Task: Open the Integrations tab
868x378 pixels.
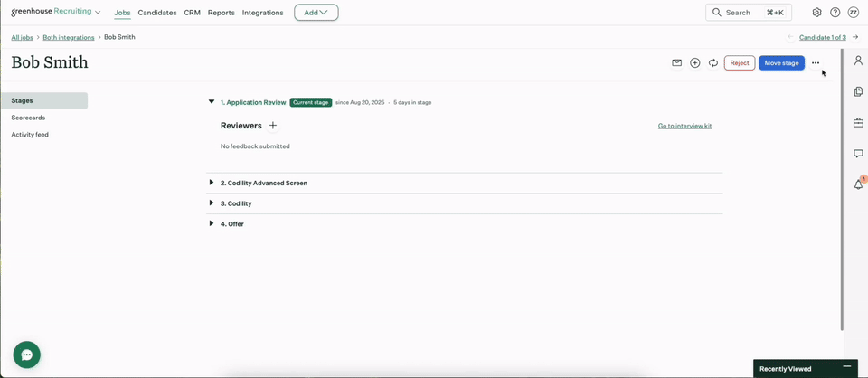Action: (262, 12)
